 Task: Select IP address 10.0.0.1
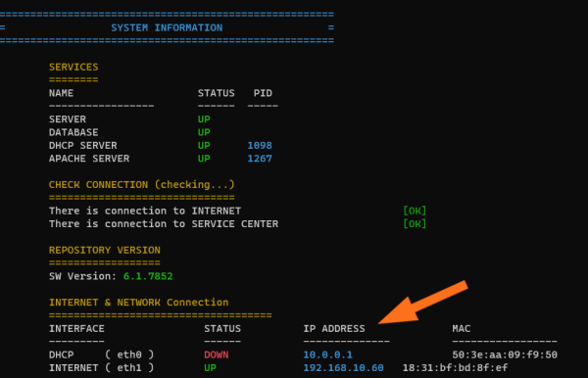pyautogui.click(x=327, y=355)
